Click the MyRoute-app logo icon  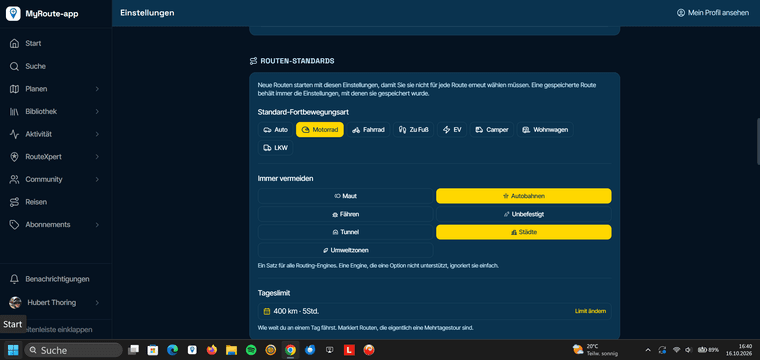[x=13, y=14]
